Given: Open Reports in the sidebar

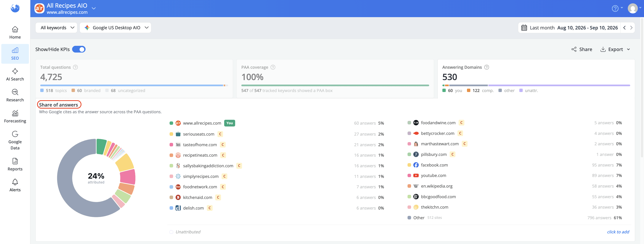Looking at the screenshot, I should pyautogui.click(x=15, y=164).
